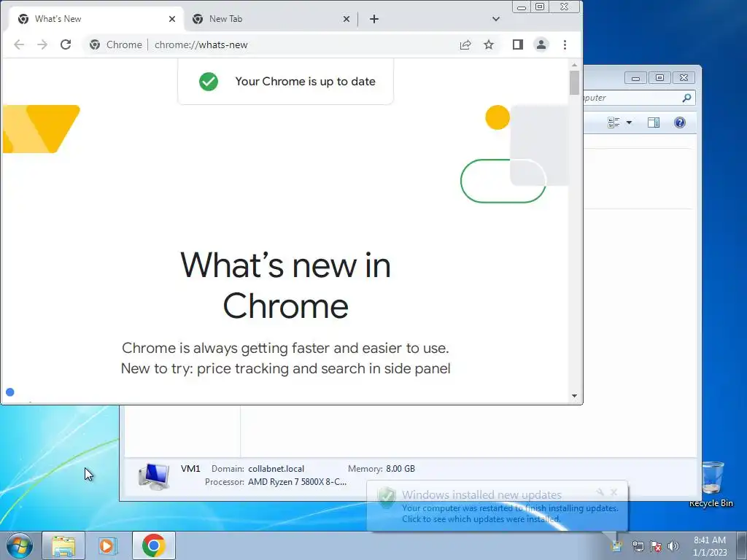Click the Chrome vertical scrollbar thumb
Screen dimensions: 747x560
pyautogui.click(x=575, y=83)
